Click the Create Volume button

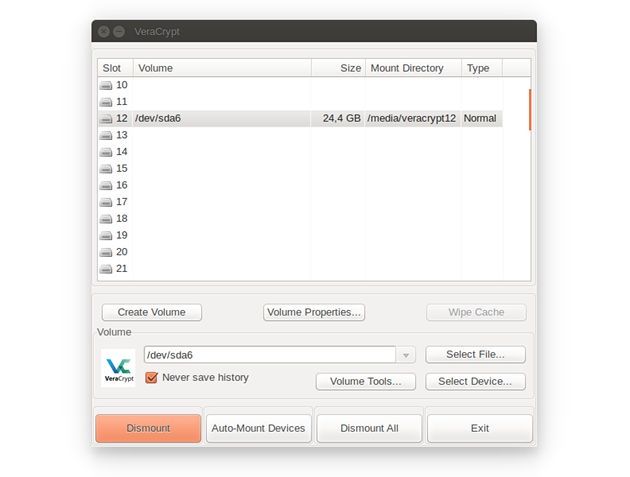[x=152, y=312]
